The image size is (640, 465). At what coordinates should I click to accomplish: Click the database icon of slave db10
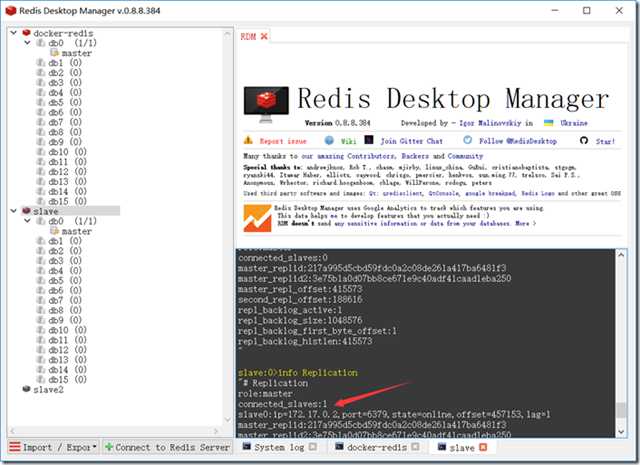click(41, 329)
